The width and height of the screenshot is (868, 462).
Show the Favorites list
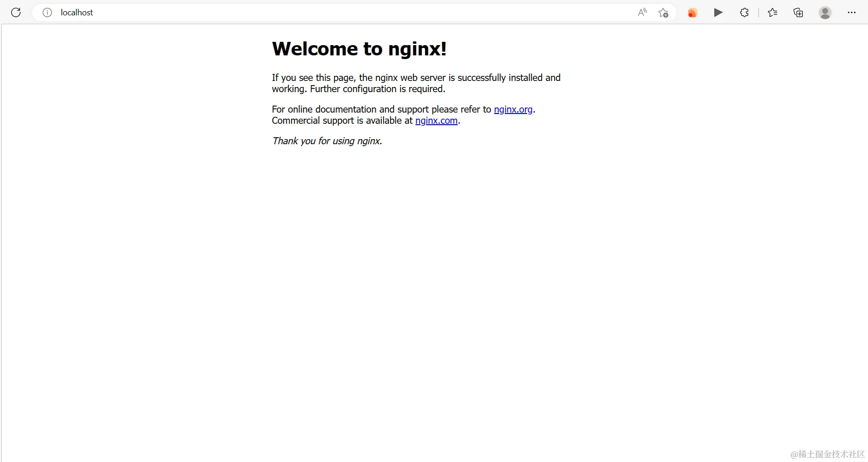pos(773,13)
